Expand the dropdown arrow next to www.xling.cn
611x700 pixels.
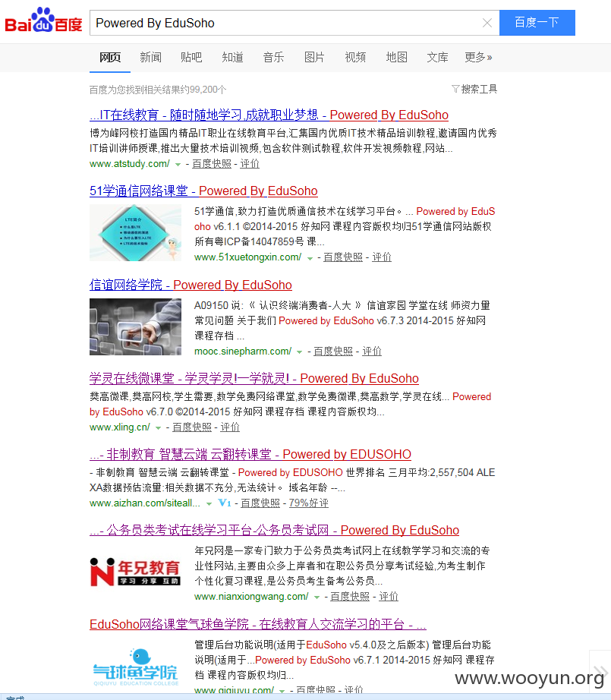[x=158, y=427]
